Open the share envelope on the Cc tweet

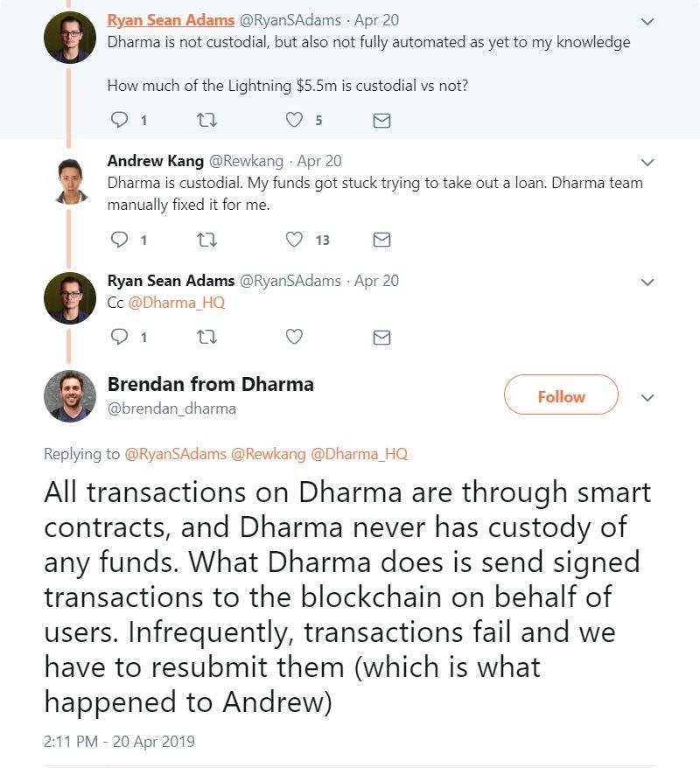point(381,337)
